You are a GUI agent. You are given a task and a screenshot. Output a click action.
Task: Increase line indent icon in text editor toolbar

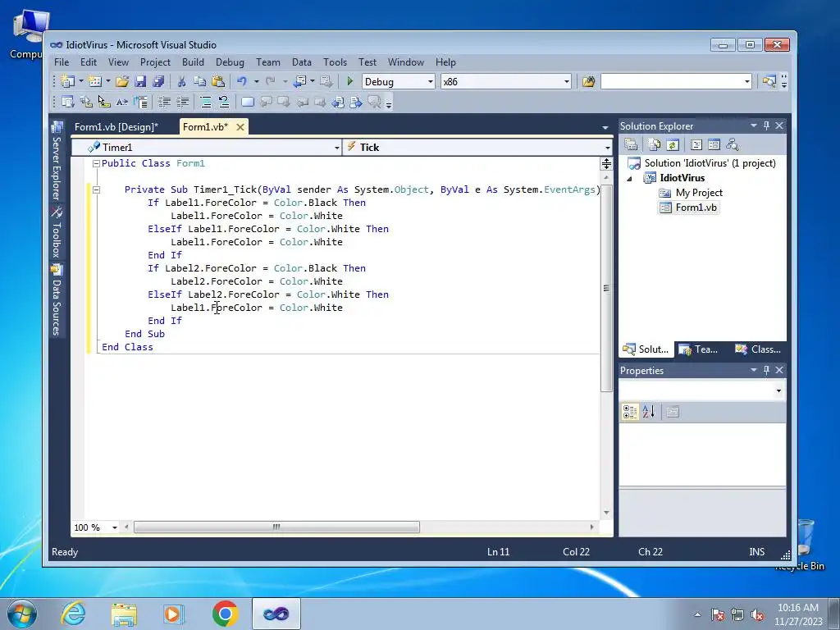click(183, 102)
